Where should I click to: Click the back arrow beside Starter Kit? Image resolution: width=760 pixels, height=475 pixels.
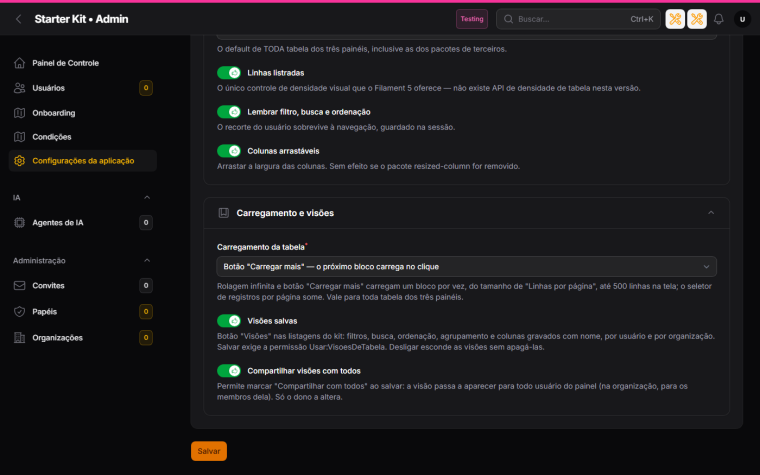coord(18,19)
